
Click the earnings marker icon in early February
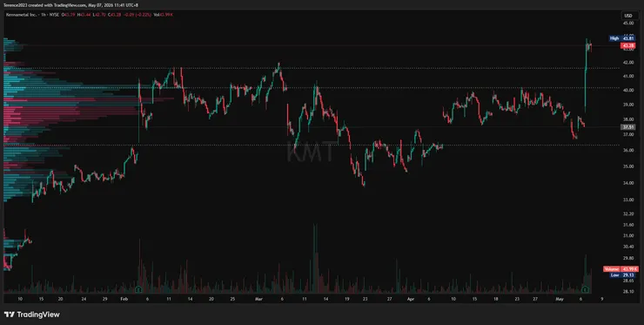(139, 289)
